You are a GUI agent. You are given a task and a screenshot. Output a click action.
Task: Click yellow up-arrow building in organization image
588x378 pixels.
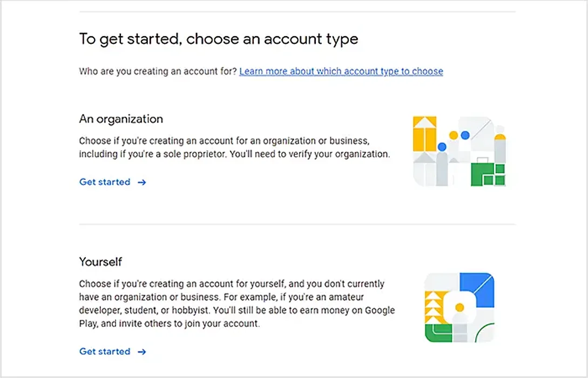tap(424, 133)
